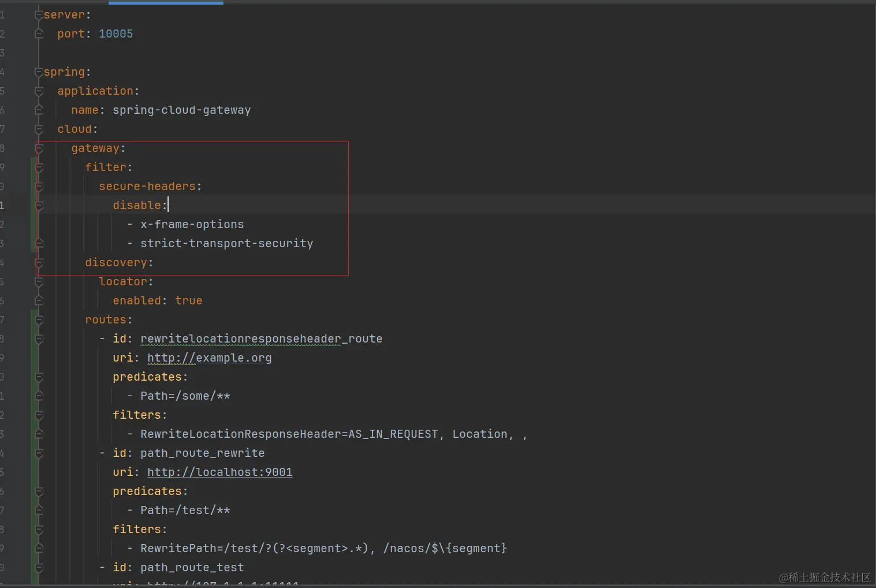
Task: Click the green change marker beside filter line
Action: point(33,168)
